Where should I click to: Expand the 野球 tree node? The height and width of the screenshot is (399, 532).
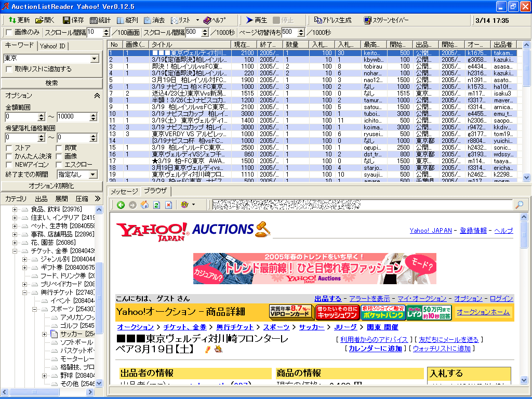tap(44, 376)
